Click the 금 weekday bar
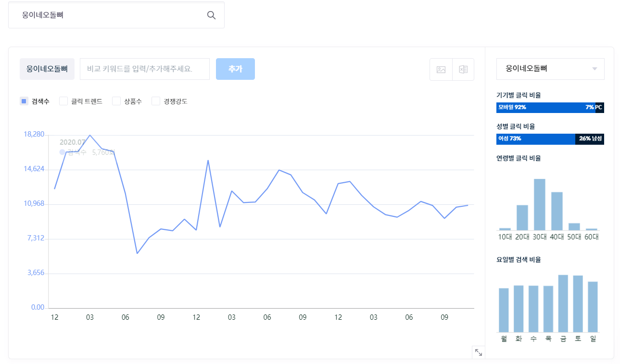 click(563, 303)
